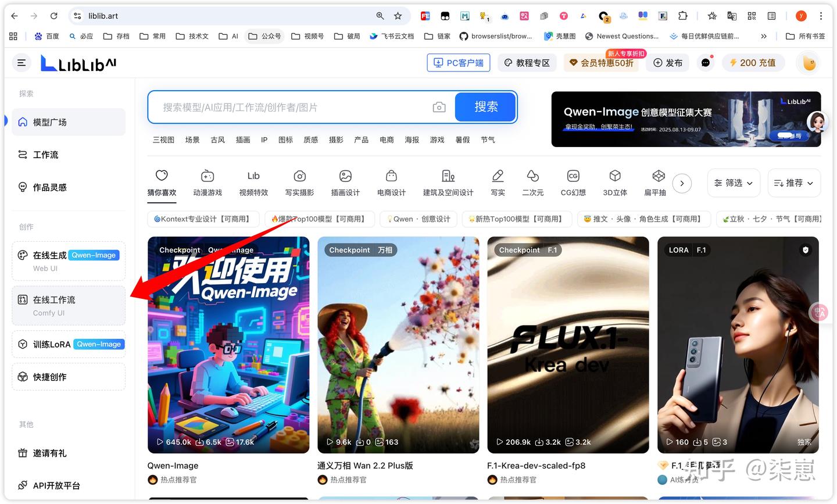This screenshot has height=504, width=837.
Task: Toggle the sidebar with hamburger icon
Action: [22, 63]
